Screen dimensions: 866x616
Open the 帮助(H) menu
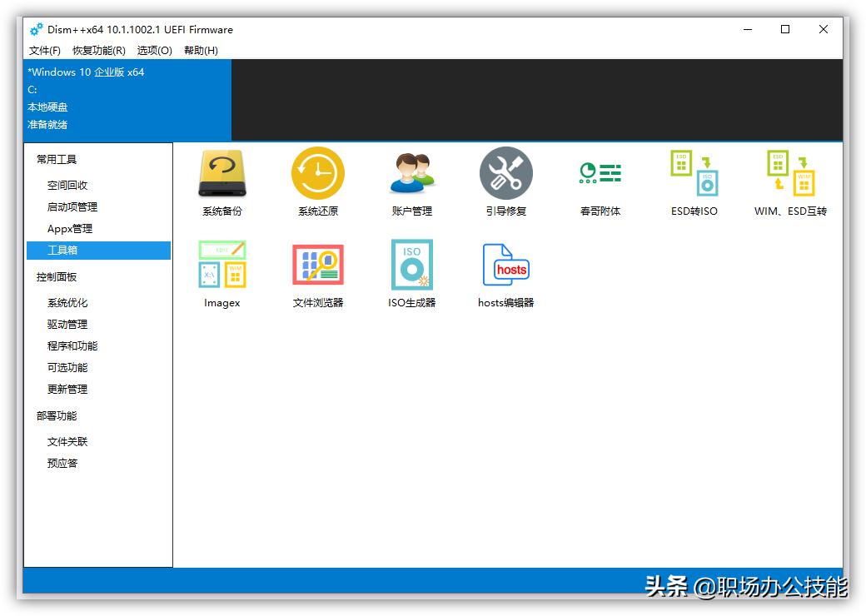(200, 50)
